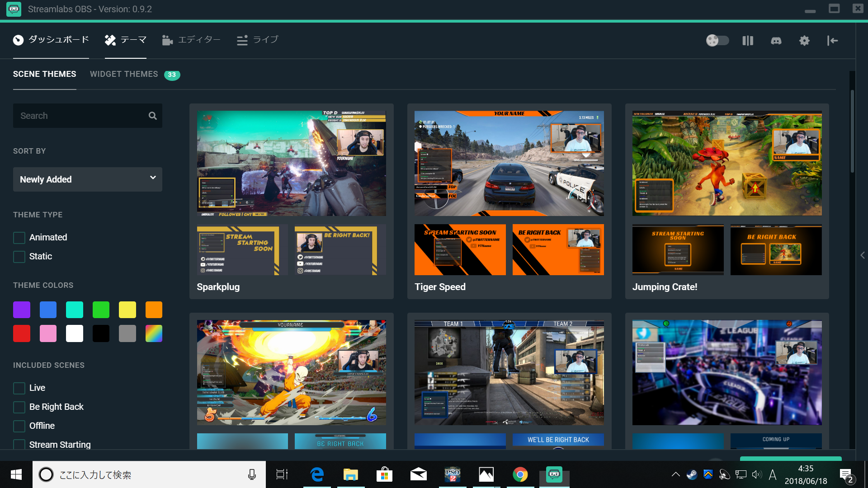
Task: Pick the rainbow multicolor swatch
Action: point(154,333)
